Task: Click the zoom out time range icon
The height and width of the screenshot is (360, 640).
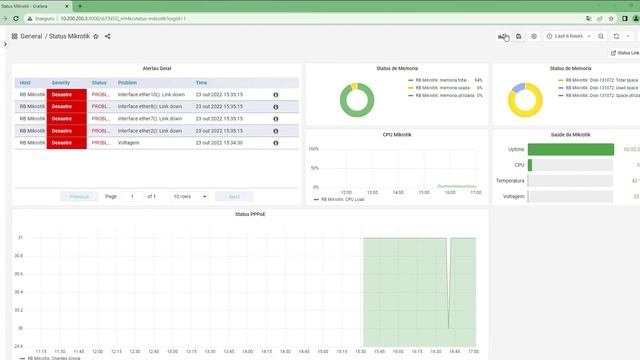Action: coord(601,36)
